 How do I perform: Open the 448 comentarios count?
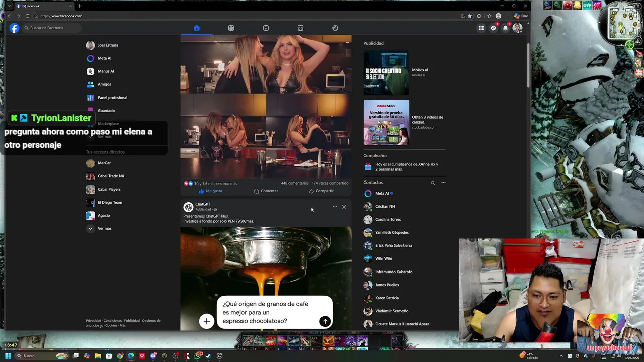click(x=295, y=183)
